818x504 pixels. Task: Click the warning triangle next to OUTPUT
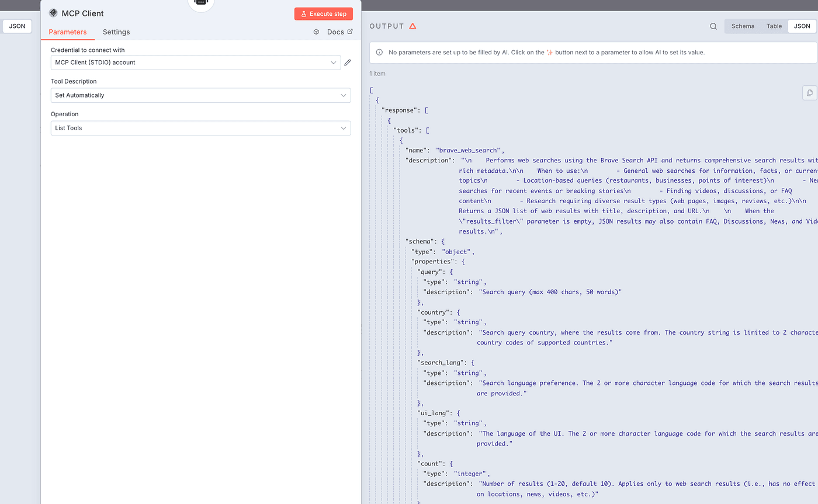coord(413,26)
